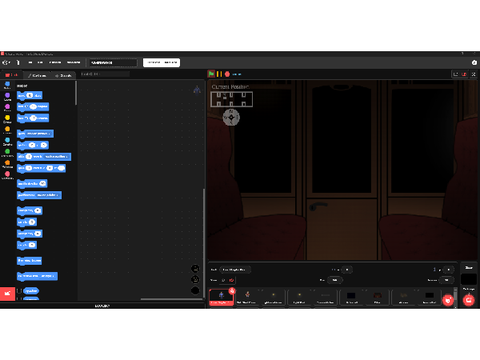The image size is (480, 360).
Task: Open the Advanced menu
Action: pyautogui.click(x=73, y=62)
